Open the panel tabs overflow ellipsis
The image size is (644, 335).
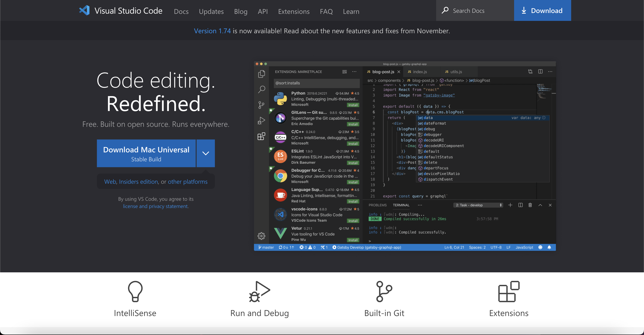(x=420, y=205)
